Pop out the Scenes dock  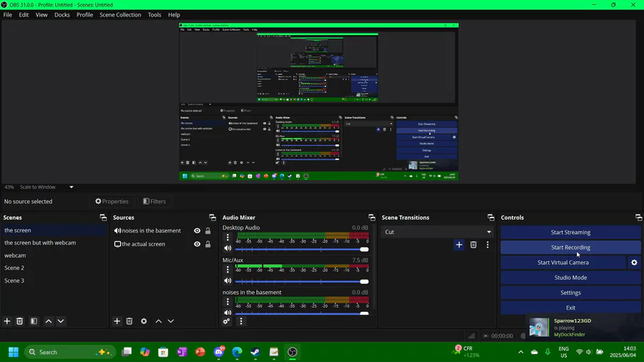pos(103,217)
